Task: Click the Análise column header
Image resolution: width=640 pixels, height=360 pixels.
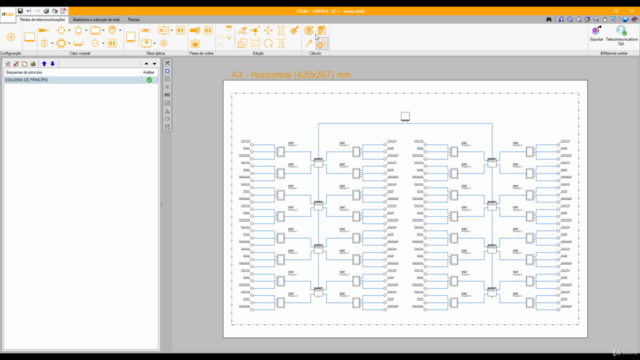Action: coord(149,72)
